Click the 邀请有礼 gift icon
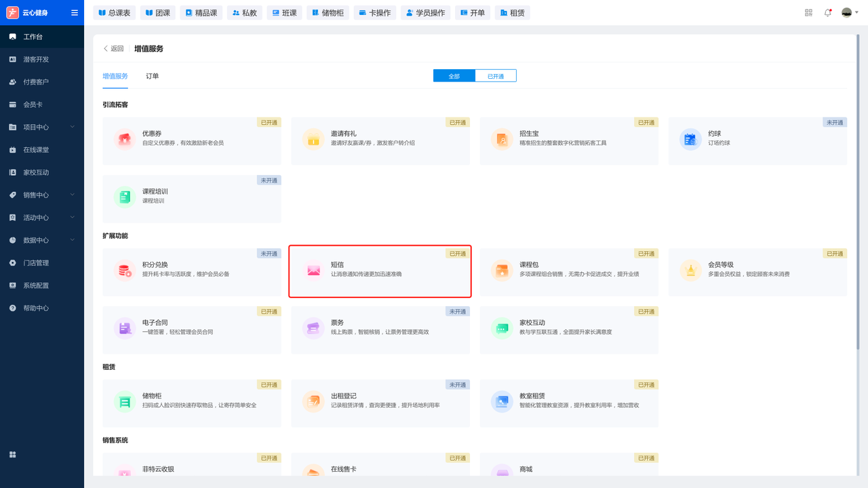 (313, 139)
